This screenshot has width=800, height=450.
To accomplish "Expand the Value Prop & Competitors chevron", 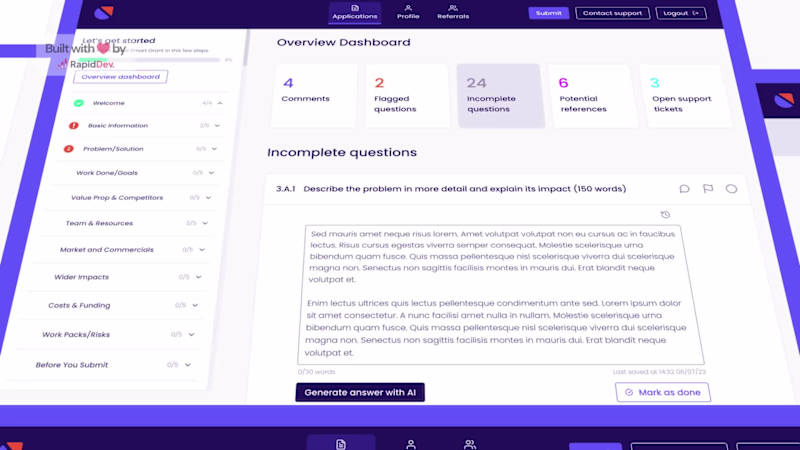I will click(208, 197).
